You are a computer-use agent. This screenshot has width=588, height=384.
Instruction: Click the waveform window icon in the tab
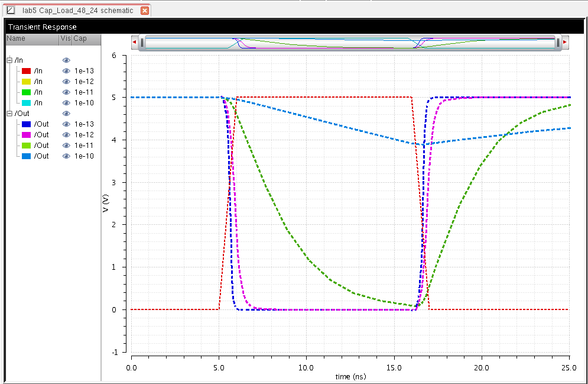point(9,11)
